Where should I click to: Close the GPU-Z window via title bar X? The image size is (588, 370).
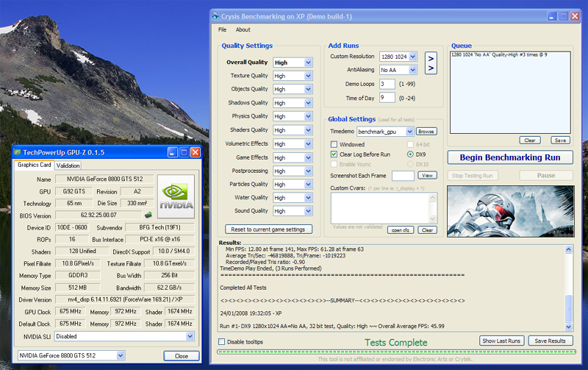196,152
